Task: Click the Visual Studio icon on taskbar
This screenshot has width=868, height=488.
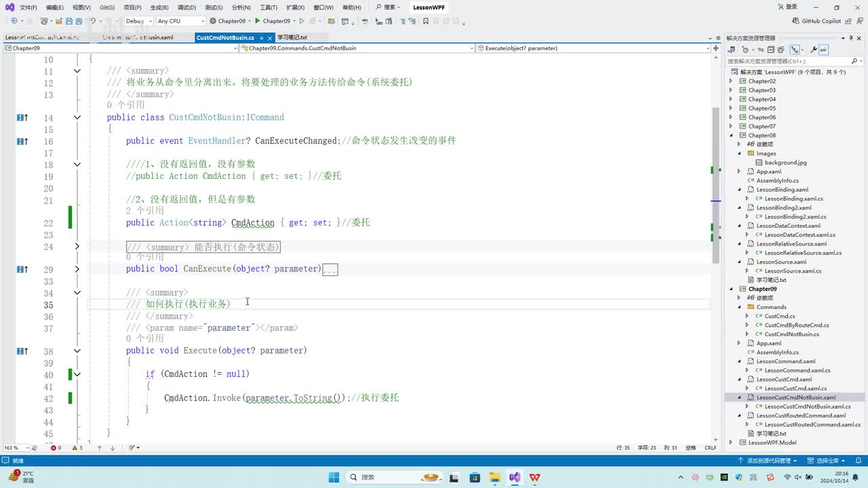Action: 515,477
